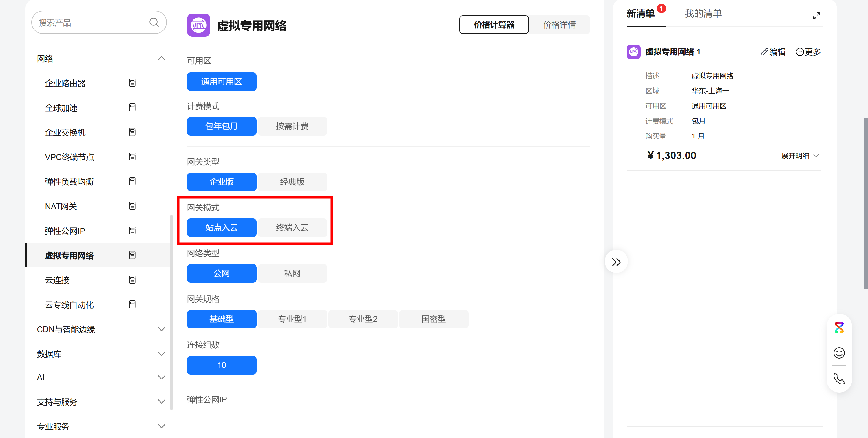Select 按需计费 billing mode
This screenshot has height=438, width=868.
[x=292, y=126]
